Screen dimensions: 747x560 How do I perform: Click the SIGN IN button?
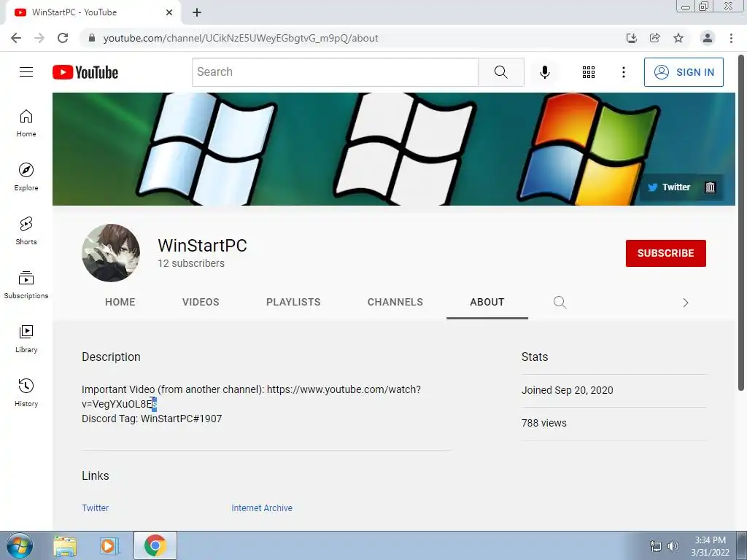(684, 72)
